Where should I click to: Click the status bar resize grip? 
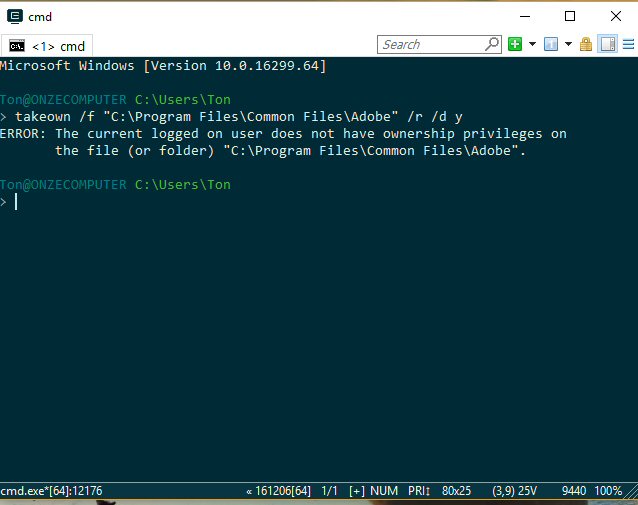coord(631,492)
